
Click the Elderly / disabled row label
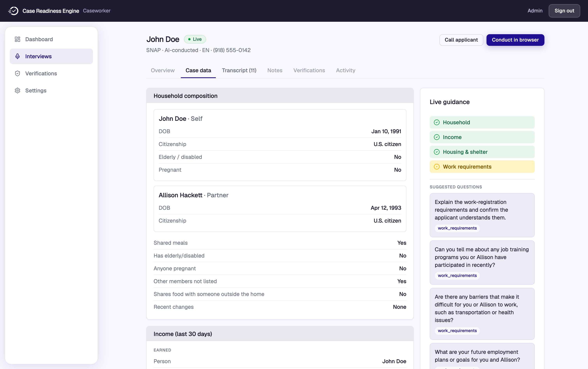[x=180, y=157]
